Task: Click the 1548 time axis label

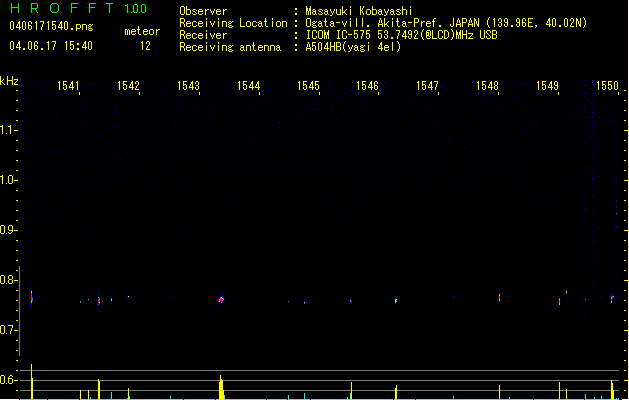Action: pos(487,86)
